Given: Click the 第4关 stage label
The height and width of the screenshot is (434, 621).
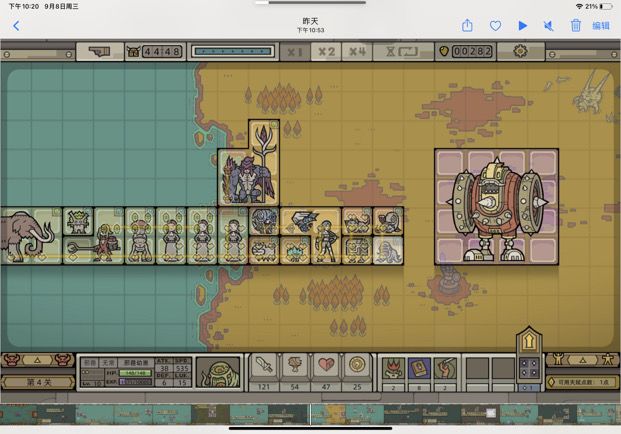Looking at the screenshot, I should 38,383.
